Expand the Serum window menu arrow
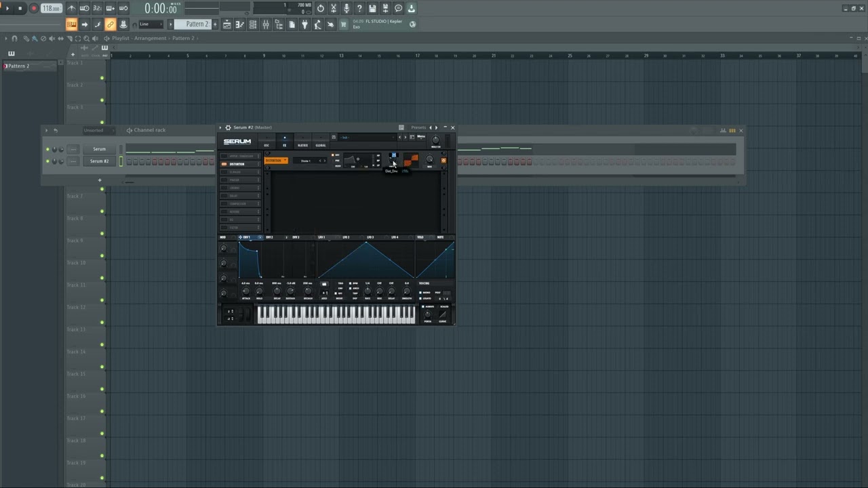Image resolution: width=868 pixels, height=488 pixels. pyautogui.click(x=220, y=127)
